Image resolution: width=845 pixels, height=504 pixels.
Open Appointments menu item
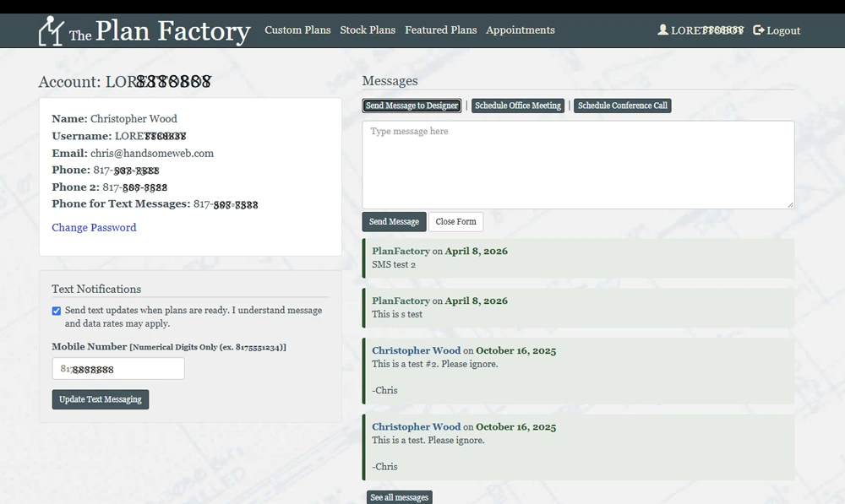click(x=520, y=30)
